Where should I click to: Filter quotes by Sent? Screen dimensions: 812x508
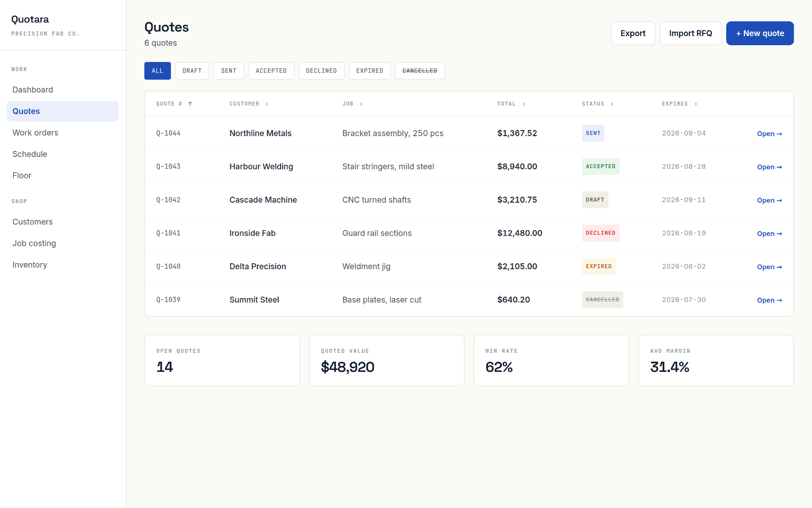click(x=229, y=71)
